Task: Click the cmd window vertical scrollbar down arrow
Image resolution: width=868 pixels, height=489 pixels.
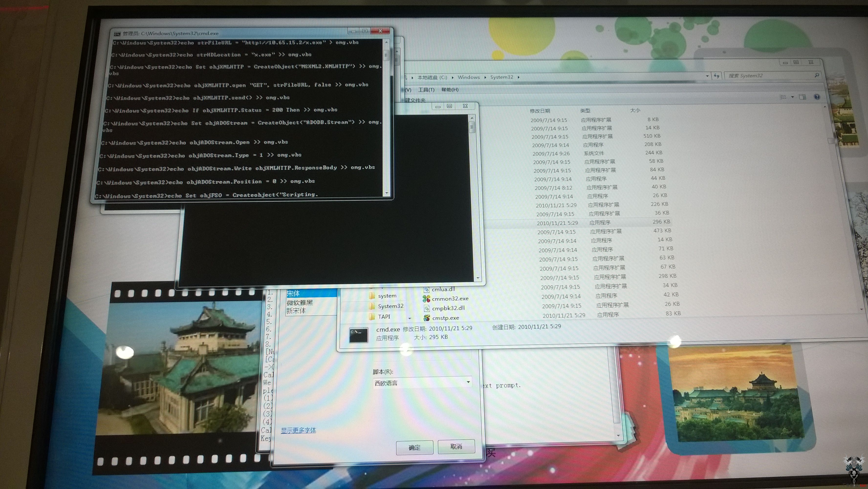Action: [387, 193]
